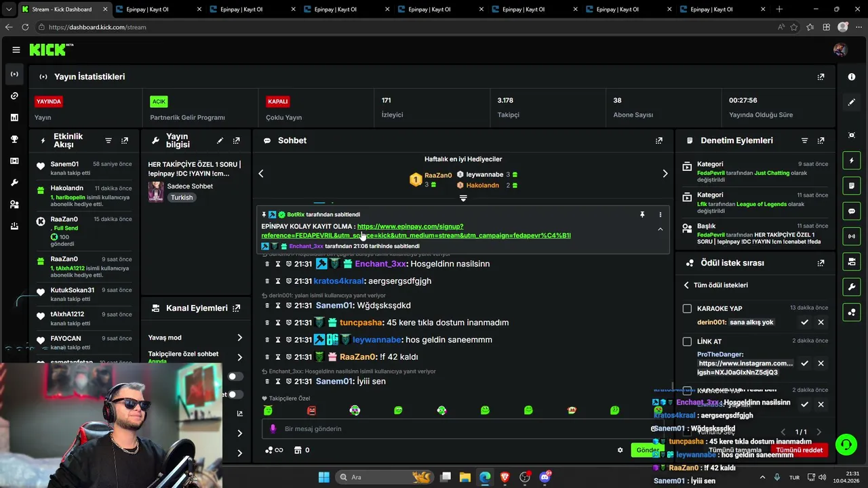
Task: Click the browser address bar URL
Action: 98,27
